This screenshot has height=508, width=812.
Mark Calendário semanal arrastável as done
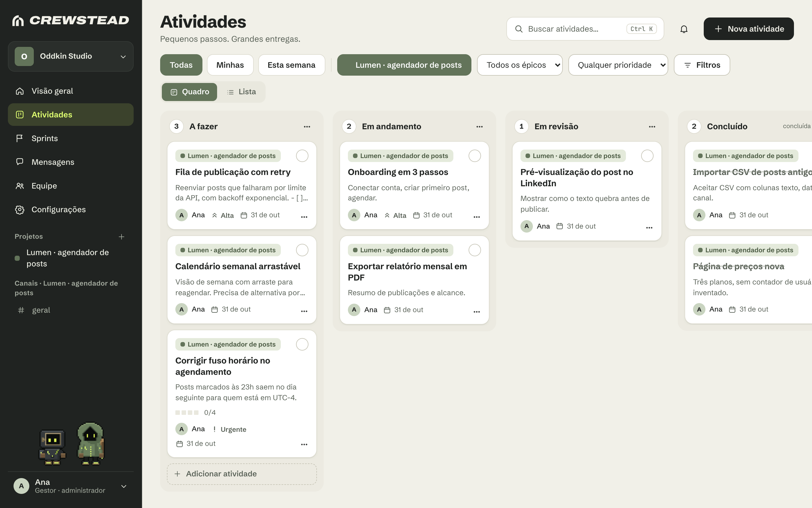(302, 250)
